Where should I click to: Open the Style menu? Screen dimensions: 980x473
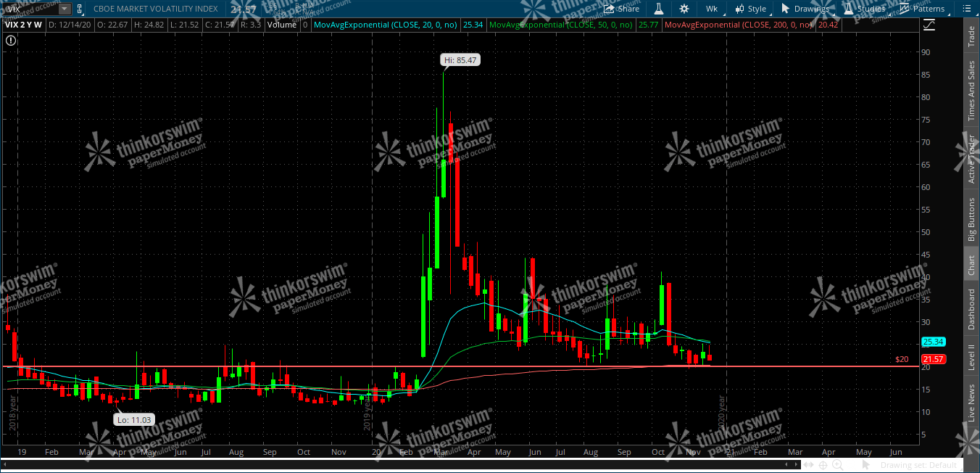point(750,9)
